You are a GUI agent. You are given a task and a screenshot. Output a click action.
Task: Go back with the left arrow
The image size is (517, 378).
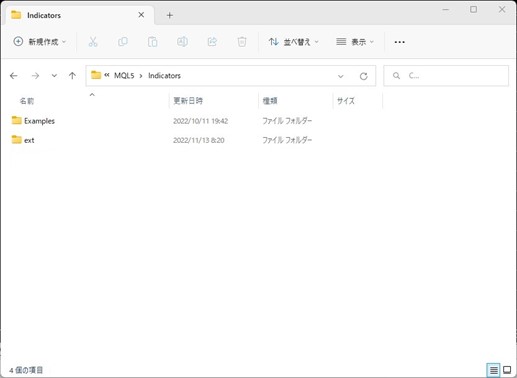pyautogui.click(x=14, y=76)
